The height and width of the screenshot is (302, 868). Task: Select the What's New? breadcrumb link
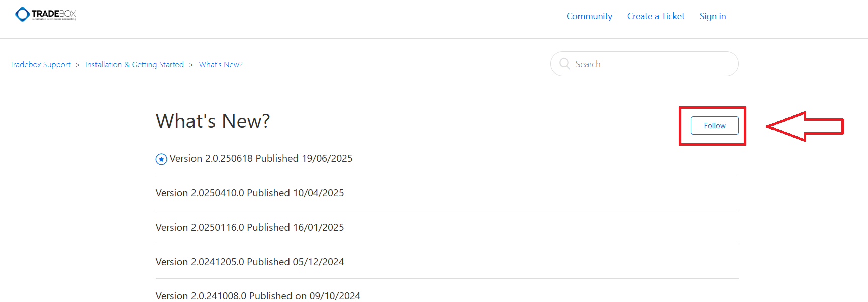(x=221, y=65)
